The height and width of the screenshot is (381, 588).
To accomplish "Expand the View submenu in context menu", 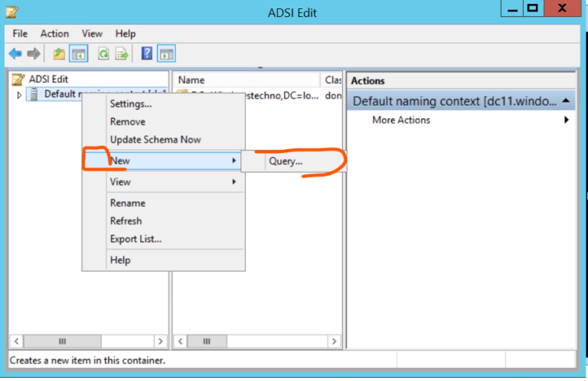I will pos(164,181).
